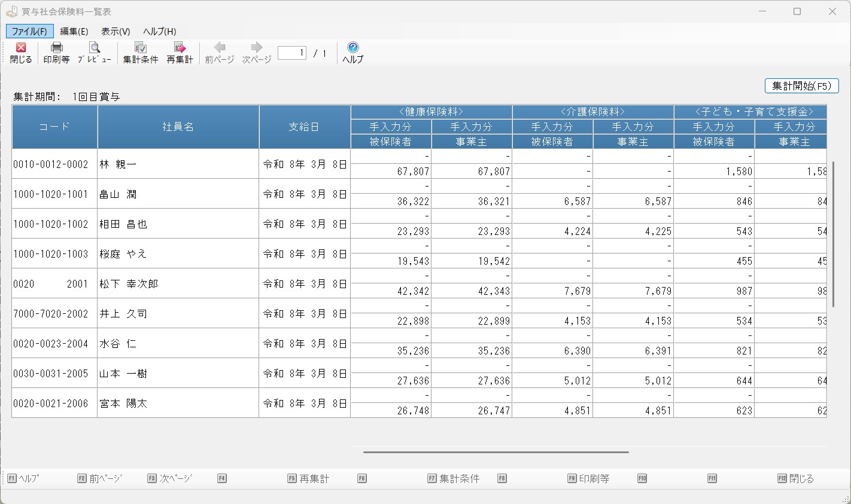Click the page number input field
The height and width of the screenshot is (504, 851).
pyautogui.click(x=292, y=53)
